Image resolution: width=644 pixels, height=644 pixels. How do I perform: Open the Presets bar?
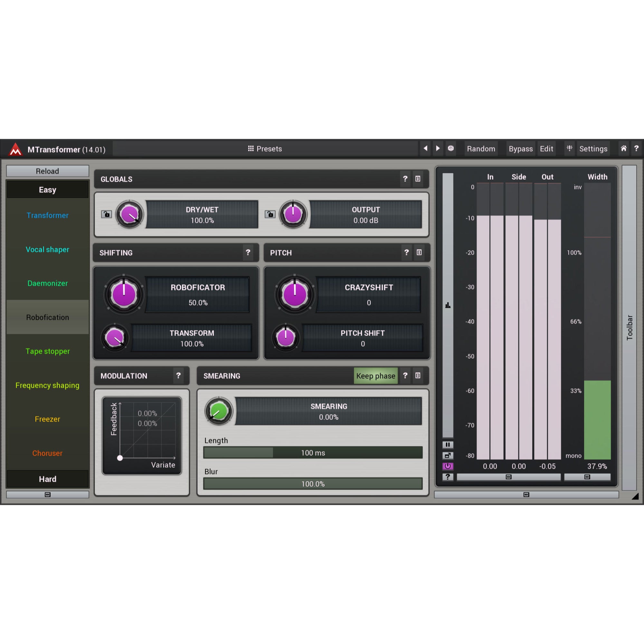click(265, 149)
